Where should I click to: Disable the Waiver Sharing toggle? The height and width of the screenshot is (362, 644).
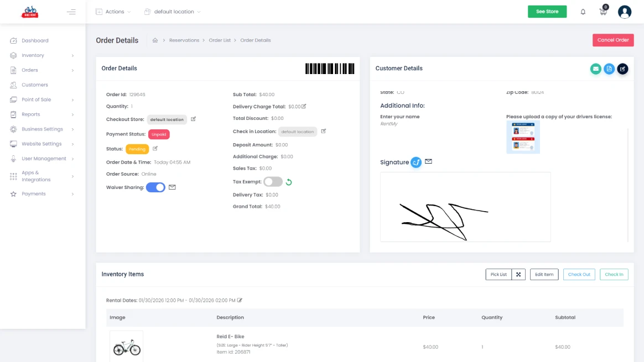click(x=155, y=187)
